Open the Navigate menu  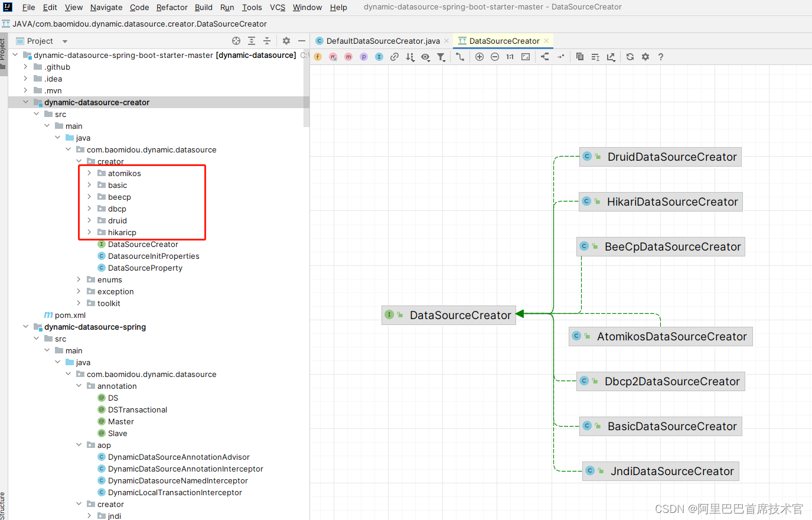point(106,7)
